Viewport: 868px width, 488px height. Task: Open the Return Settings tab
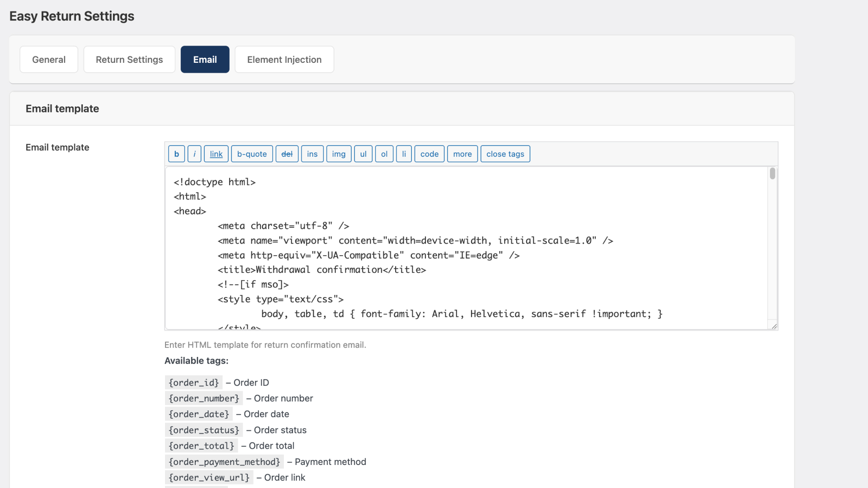click(129, 59)
